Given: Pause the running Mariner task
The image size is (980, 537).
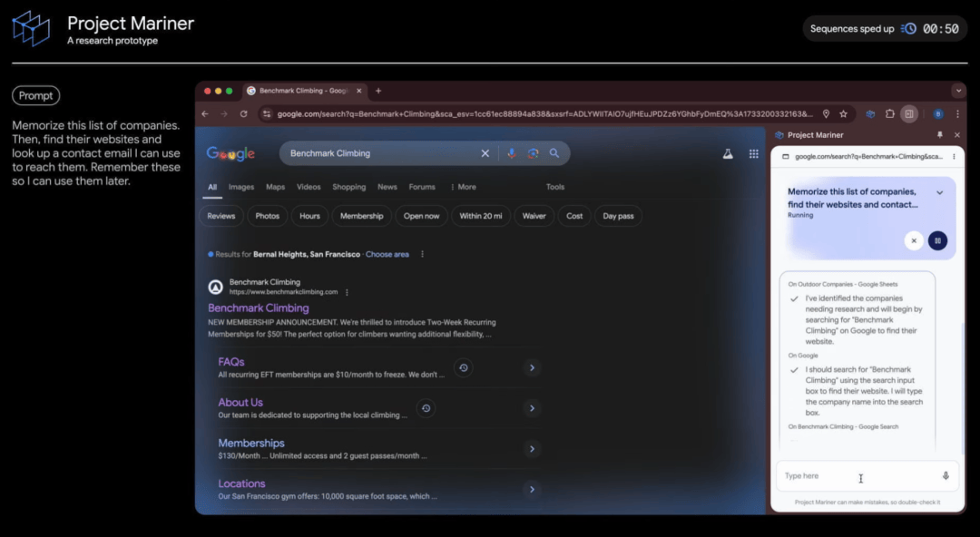Looking at the screenshot, I should 937,240.
